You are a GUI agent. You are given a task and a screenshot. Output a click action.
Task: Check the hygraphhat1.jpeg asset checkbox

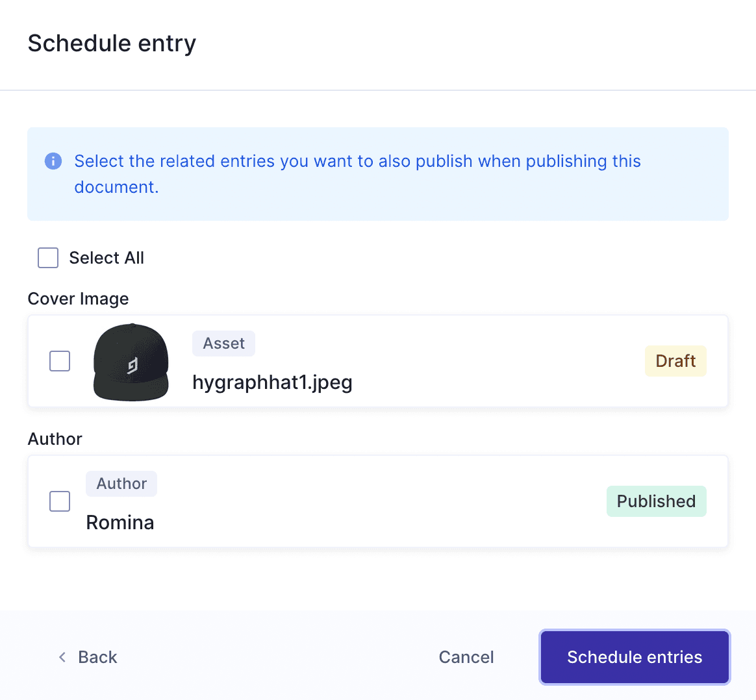[x=59, y=361]
